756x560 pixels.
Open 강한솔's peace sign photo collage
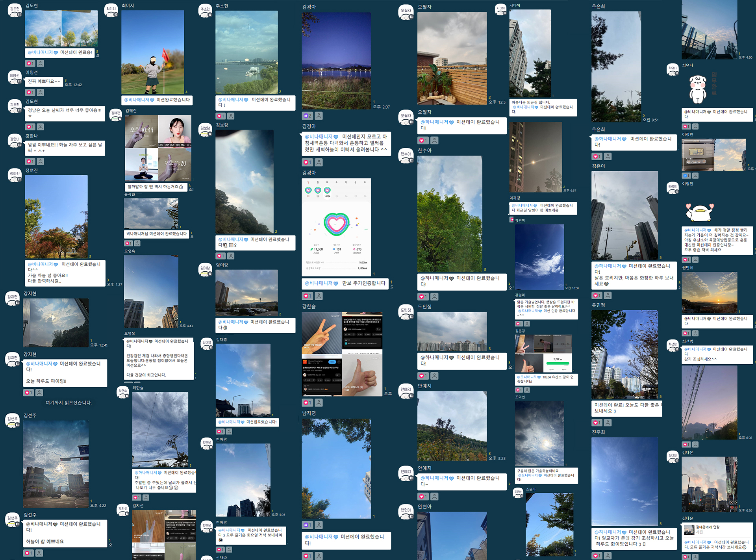(342, 354)
